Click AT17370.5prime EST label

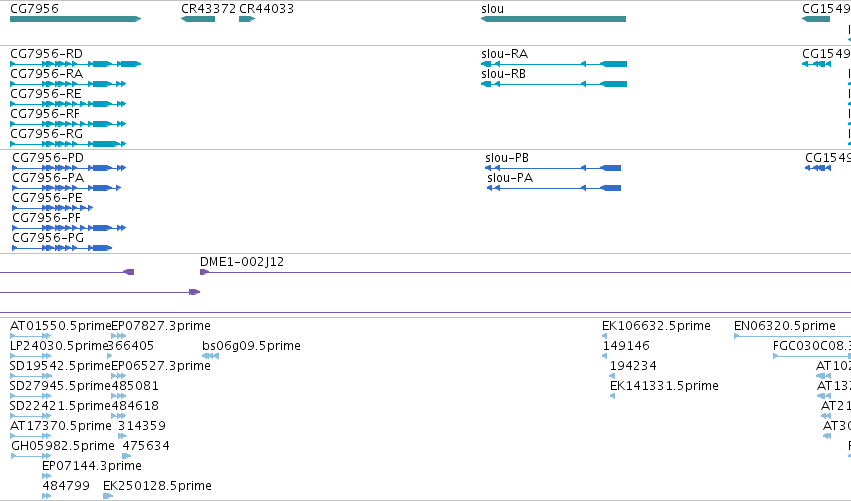61,426
